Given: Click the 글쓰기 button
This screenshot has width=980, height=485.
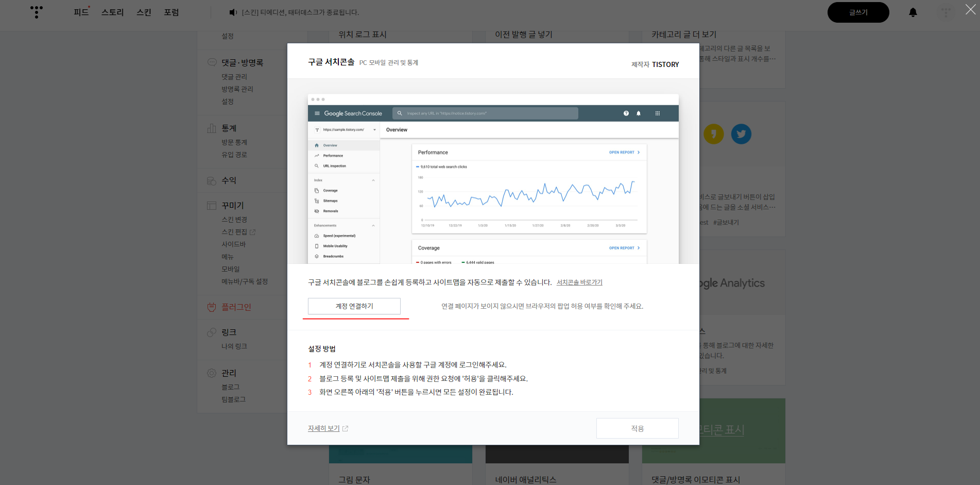Looking at the screenshot, I should 858,12.
